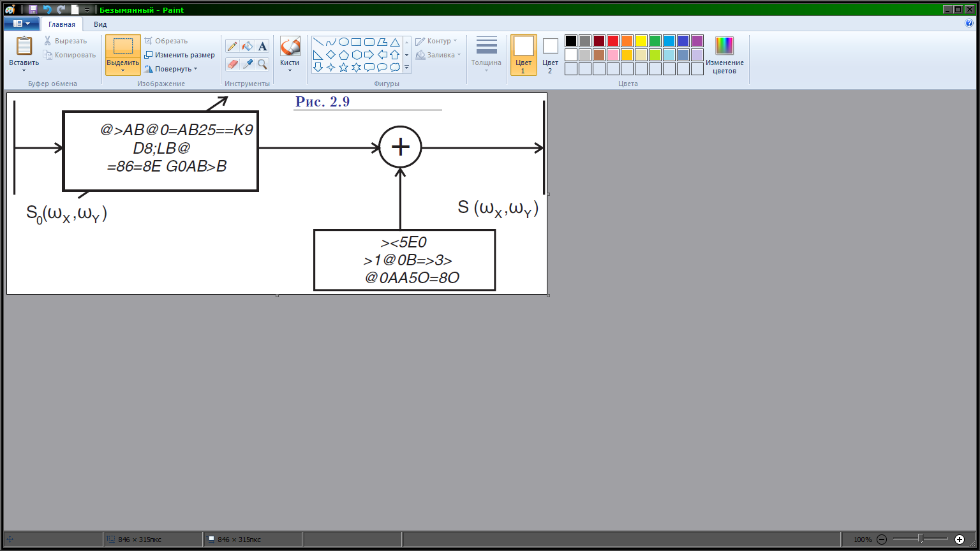980x551 pixels.
Task: Activate the Text tool
Action: point(262,47)
